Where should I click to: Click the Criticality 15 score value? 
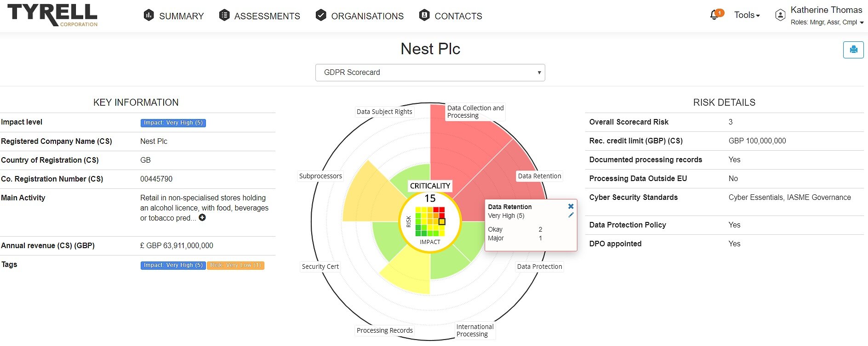tap(430, 199)
